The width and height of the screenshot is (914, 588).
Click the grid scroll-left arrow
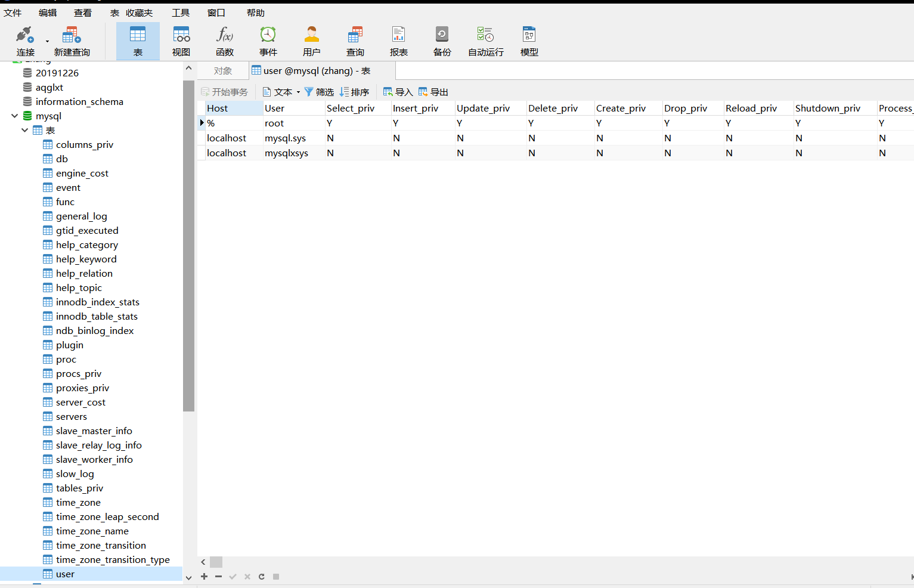click(x=203, y=562)
